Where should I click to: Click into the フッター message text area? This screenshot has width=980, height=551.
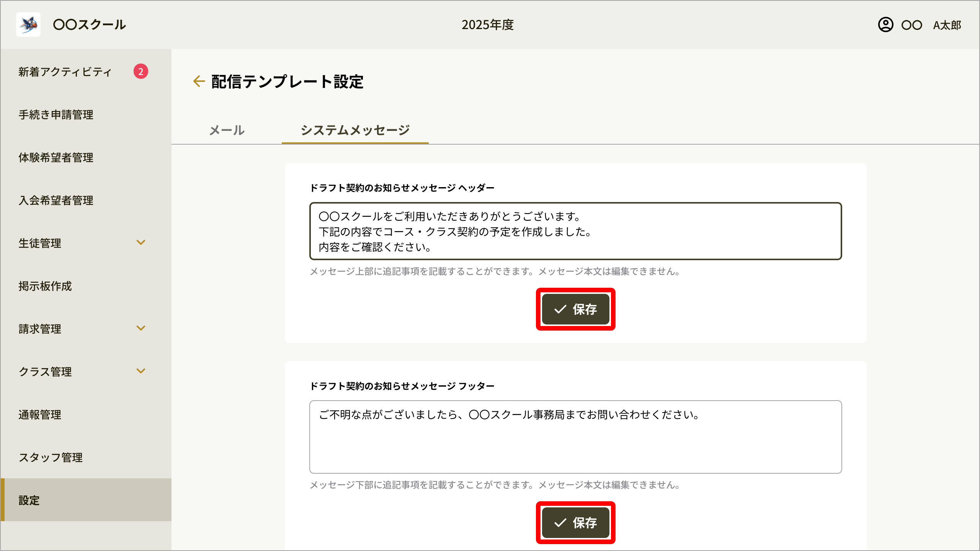click(575, 437)
